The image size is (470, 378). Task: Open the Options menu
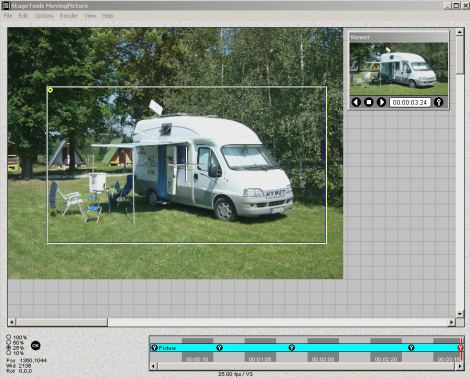(44, 16)
